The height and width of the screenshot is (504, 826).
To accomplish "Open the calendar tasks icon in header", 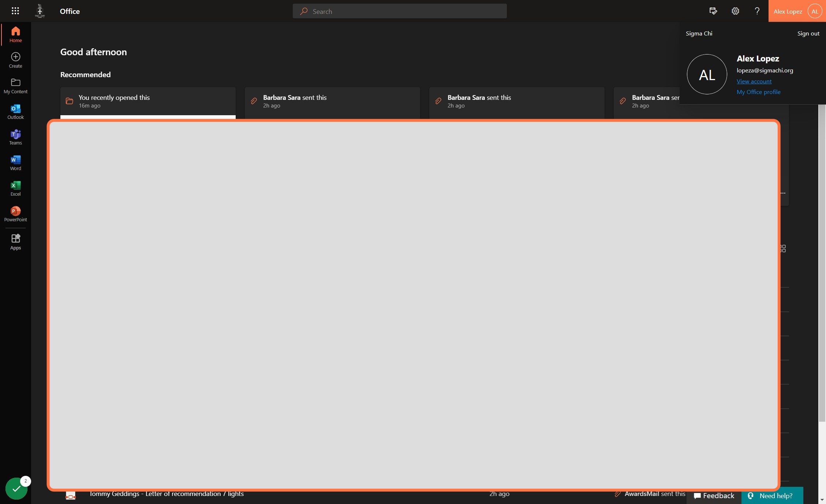I will [713, 11].
